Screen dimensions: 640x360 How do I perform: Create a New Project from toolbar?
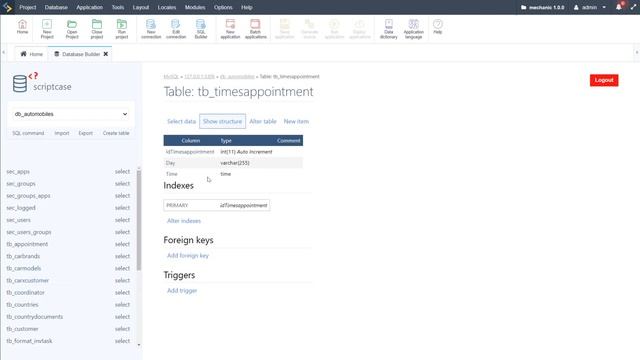(x=47, y=29)
